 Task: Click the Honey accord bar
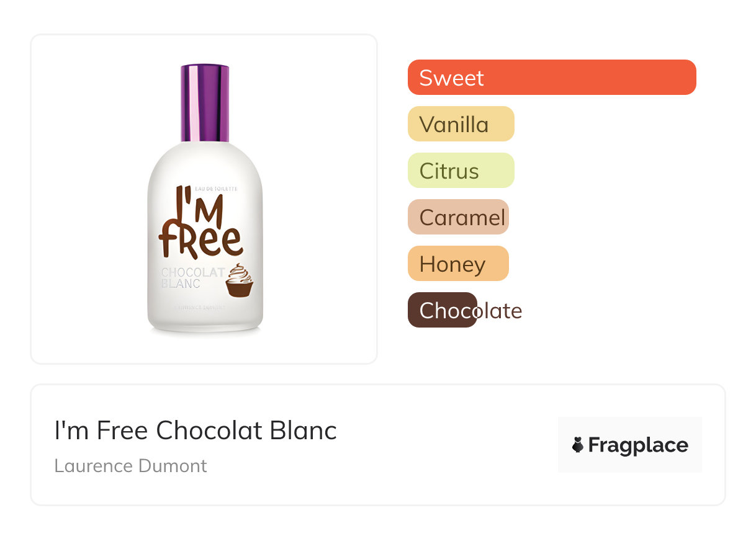[x=458, y=264]
